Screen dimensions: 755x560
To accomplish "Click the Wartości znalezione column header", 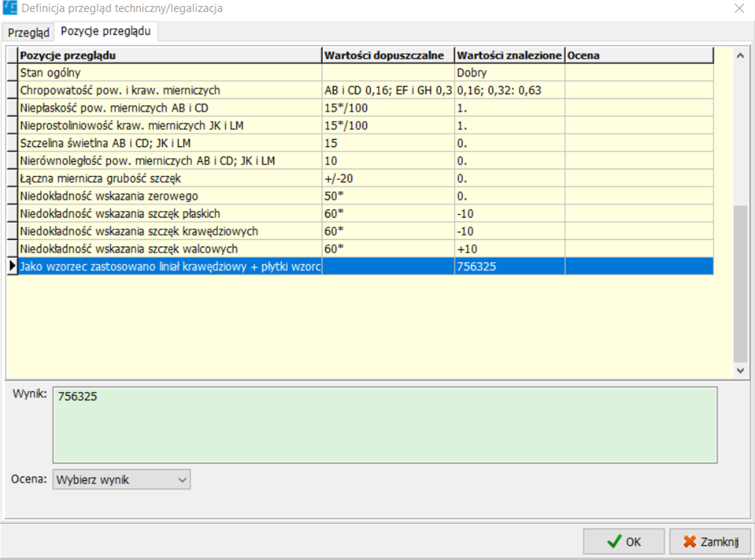I will (509, 56).
